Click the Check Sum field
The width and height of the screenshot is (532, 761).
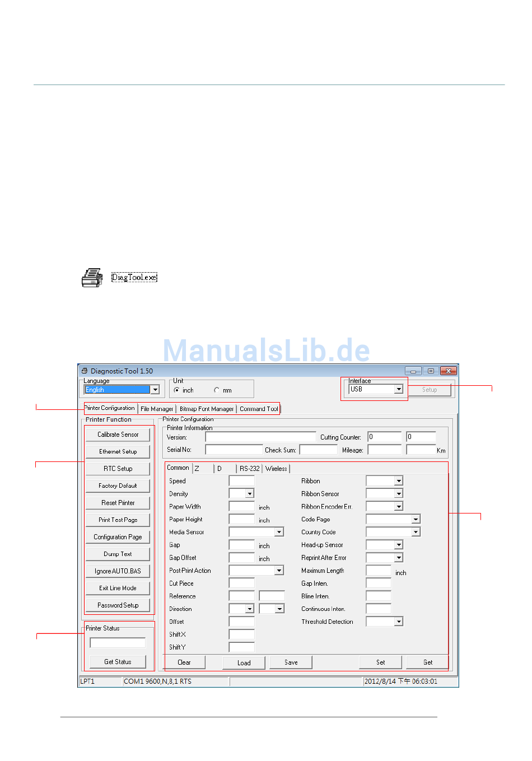tap(318, 450)
